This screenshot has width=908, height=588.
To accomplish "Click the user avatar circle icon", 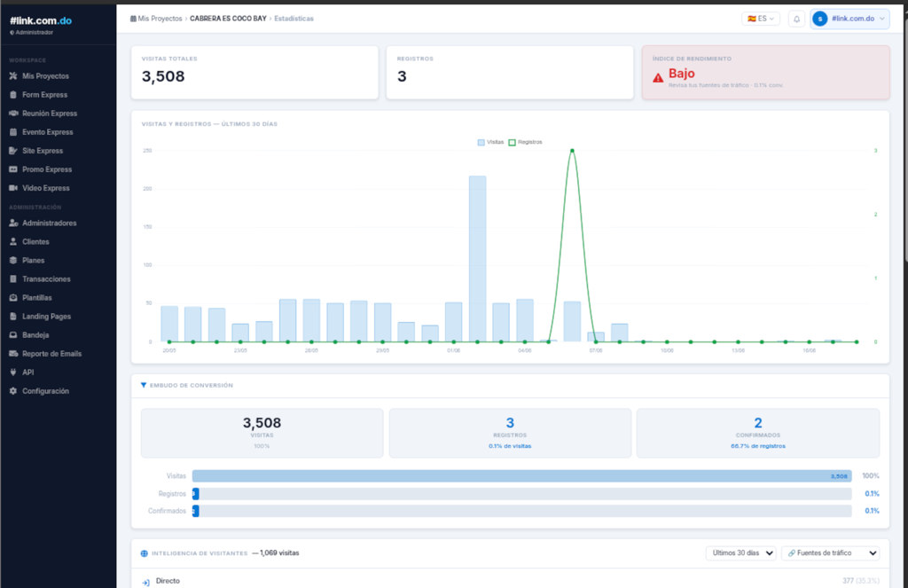I will click(819, 20).
